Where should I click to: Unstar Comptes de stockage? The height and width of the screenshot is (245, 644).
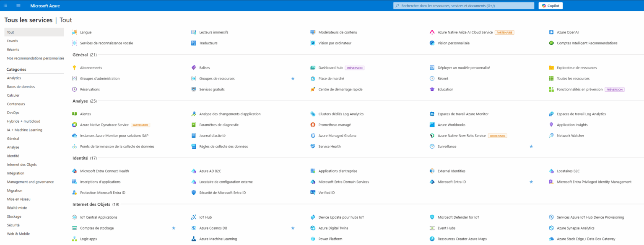click(x=174, y=228)
